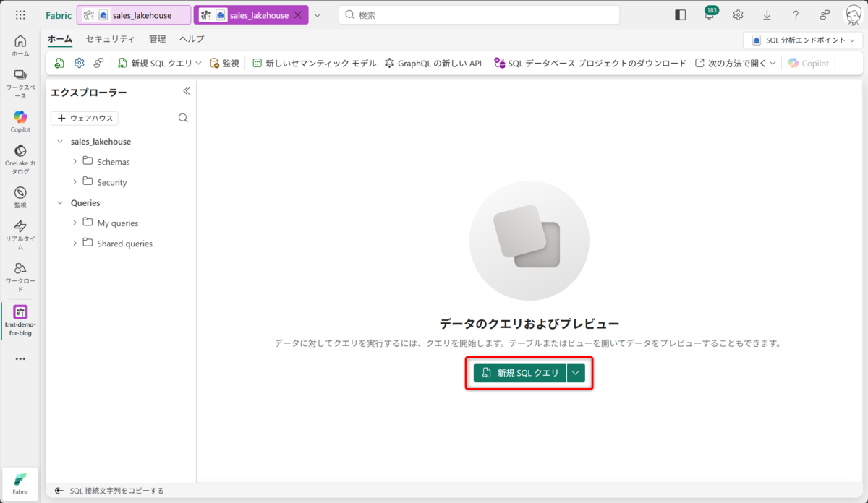Toggle the side panel layout icon

pos(680,14)
